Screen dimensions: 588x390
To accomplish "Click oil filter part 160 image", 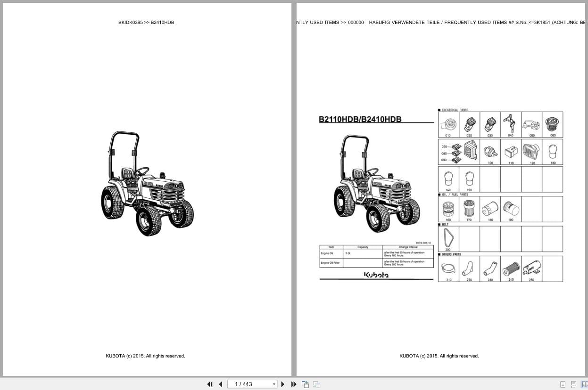I will (448, 208).
